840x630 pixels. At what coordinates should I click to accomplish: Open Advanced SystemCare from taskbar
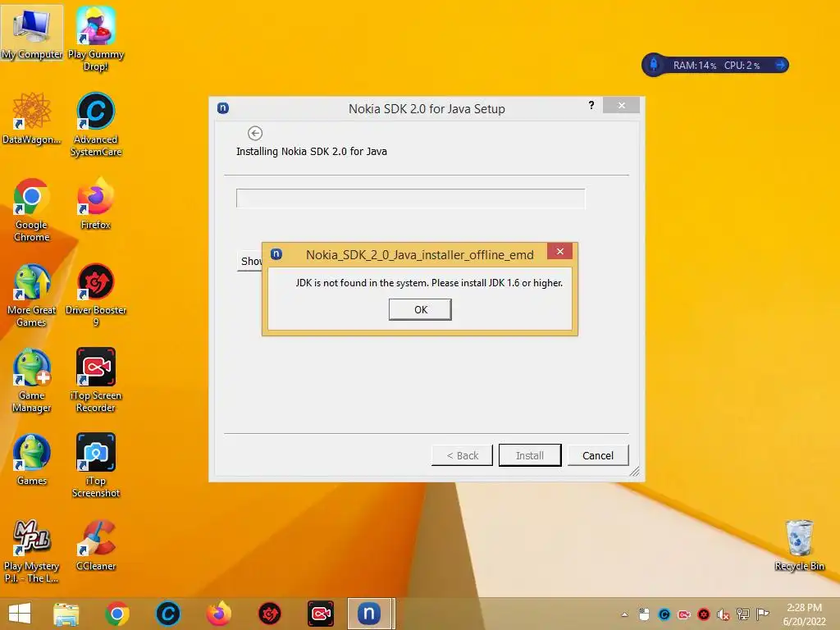tap(167, 614)
